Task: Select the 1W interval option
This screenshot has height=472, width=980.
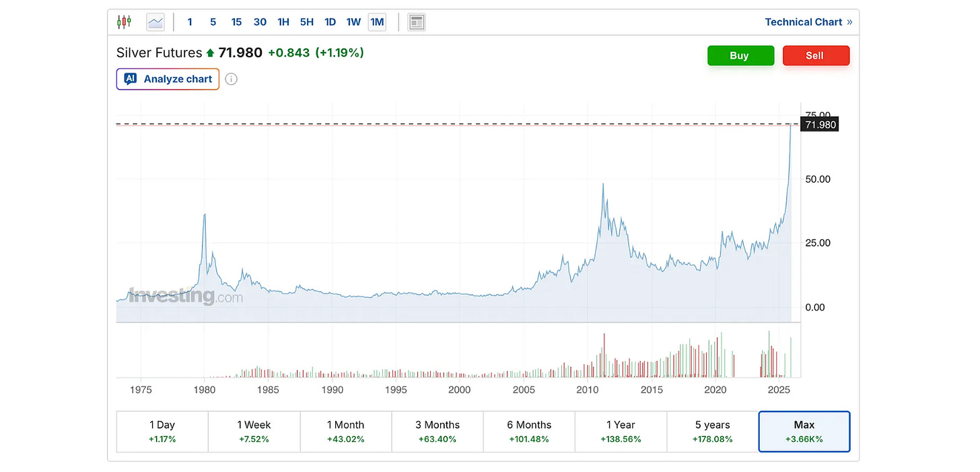Action: click(353, 22)
